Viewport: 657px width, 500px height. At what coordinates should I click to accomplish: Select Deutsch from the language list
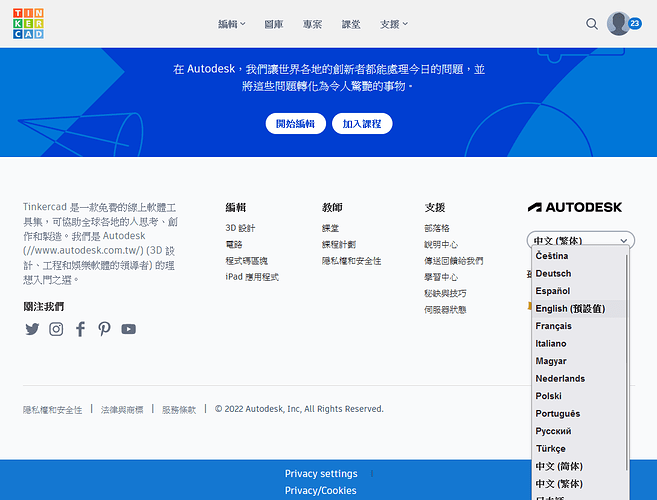(579, 273)
